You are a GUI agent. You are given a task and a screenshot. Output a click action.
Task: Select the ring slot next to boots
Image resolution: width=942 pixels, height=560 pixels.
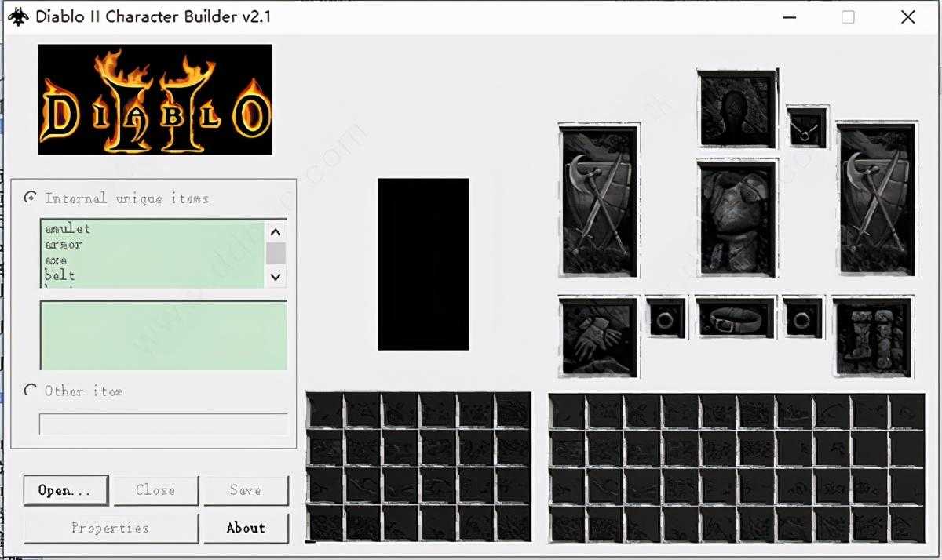tap(802, 318)
